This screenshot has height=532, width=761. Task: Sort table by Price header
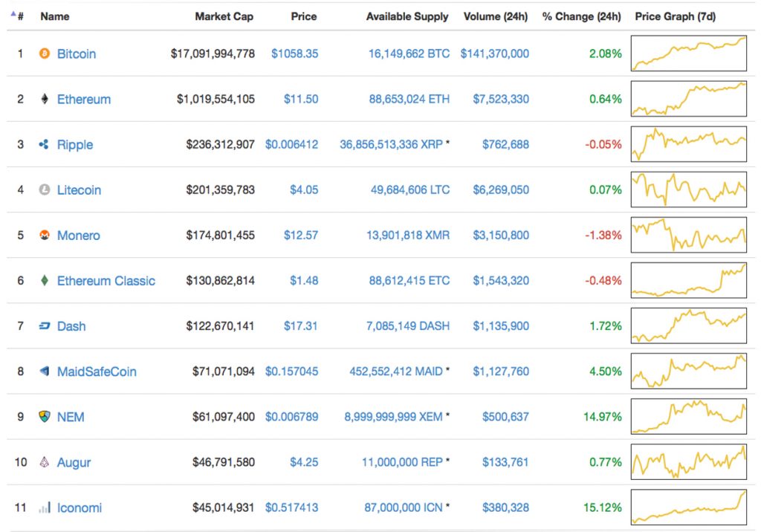(304, 16)
